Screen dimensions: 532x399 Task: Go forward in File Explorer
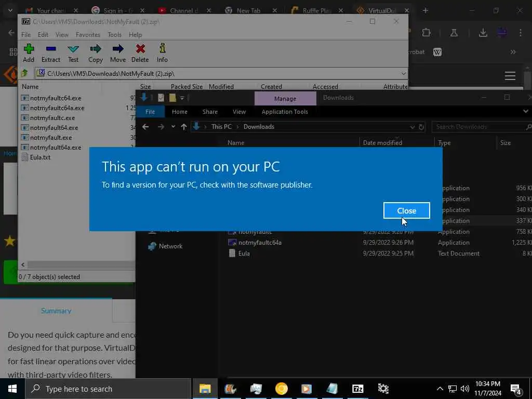(161, 127)
